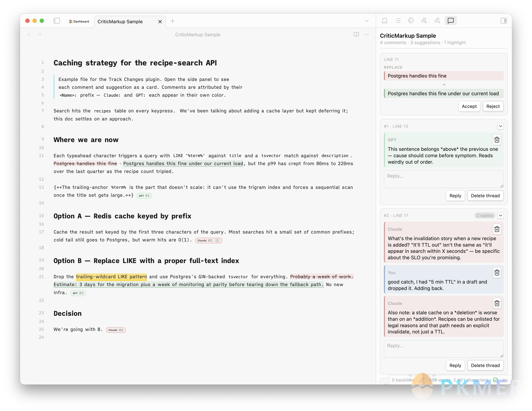The image size is (532, 411).
Task: Click heading 'Option B — Replace LIKE'
Action: pyautogui.click(x=146, y=261)
